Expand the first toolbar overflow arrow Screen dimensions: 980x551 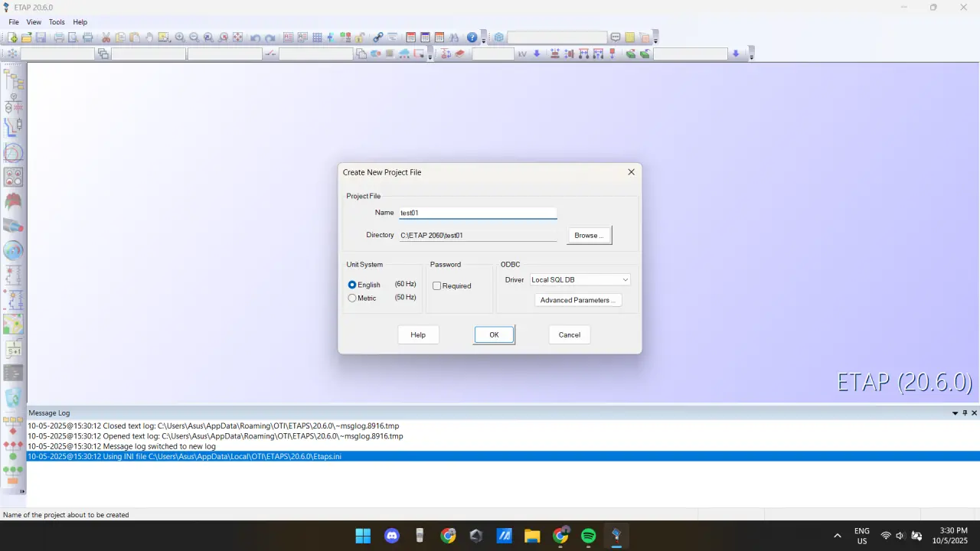(483, 39)
